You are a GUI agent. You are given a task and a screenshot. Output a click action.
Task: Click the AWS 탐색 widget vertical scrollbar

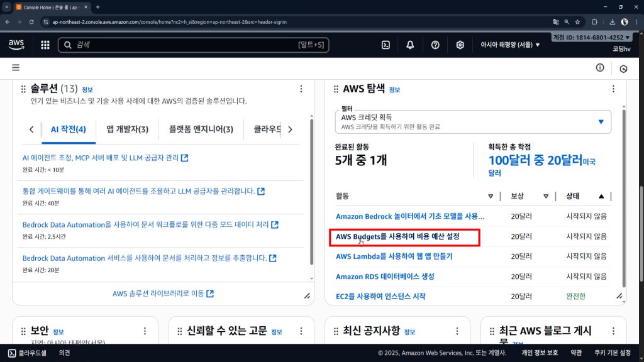click(x=624, y=198)
